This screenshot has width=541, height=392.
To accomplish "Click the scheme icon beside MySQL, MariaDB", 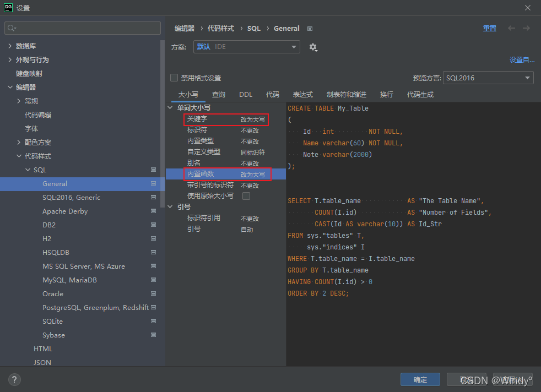I will (154, 280).
